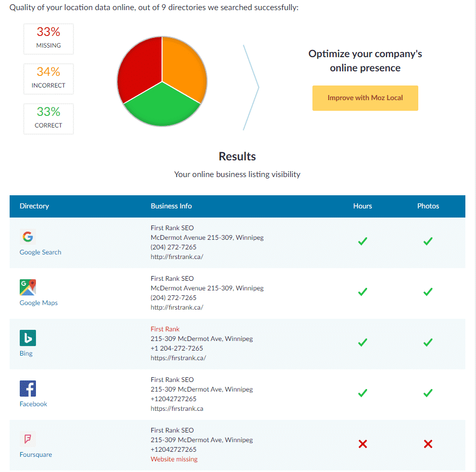The height and width of the screenshot is (472, 476).
Task: Click Foursquare hours red X mark
Action: [363, 444]
